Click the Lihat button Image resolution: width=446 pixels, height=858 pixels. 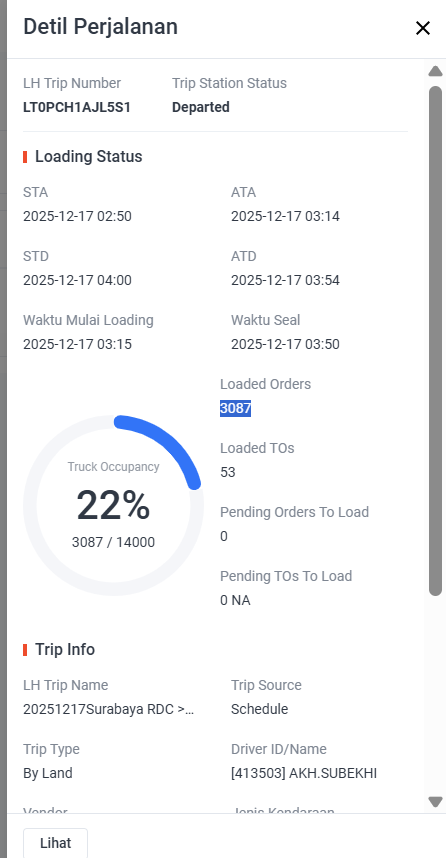[55, 843]
